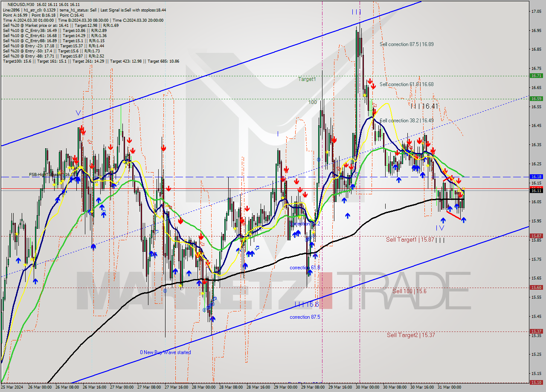Select the 'Sell correction 87.5 | 16.89' label
The image size is (546, 392).
coord(407,44)
